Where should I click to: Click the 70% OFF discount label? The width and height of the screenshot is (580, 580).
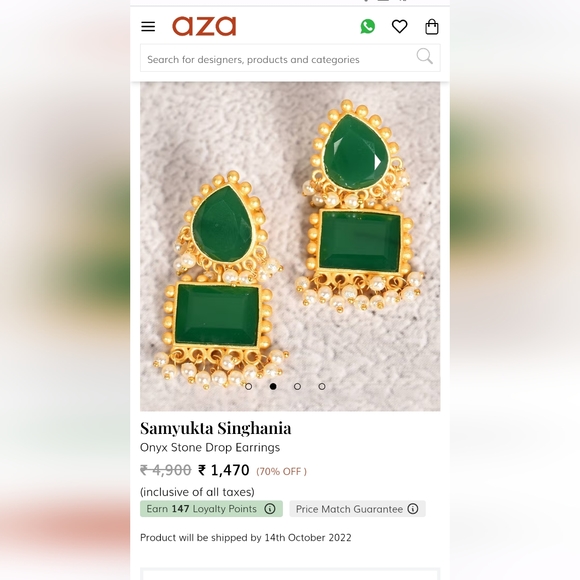coord(281,471)
